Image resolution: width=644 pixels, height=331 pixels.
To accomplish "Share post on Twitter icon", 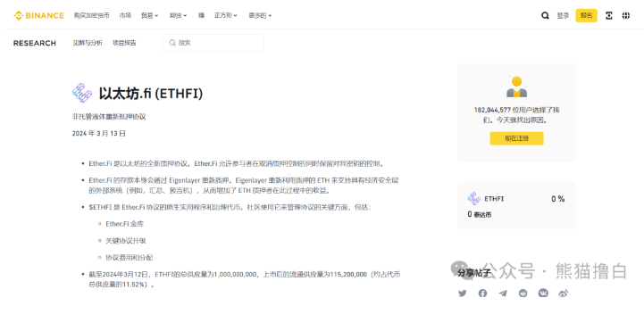I will point(463,294).
